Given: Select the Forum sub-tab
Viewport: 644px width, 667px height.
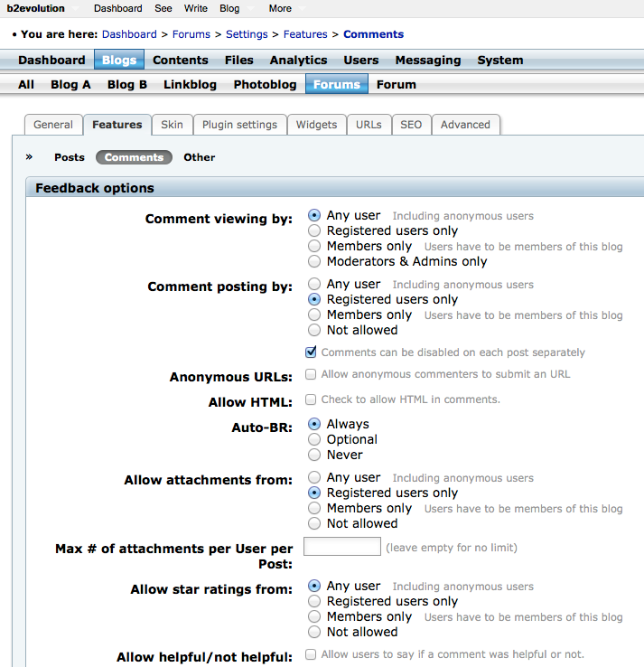Looking at the screenshot, I should coord(397,84).
